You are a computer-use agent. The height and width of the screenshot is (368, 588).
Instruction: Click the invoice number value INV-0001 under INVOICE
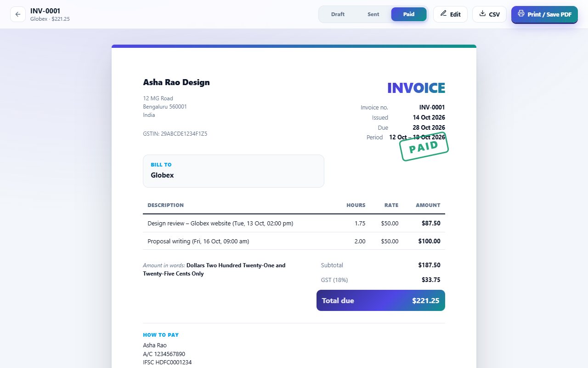coord(432,107)
